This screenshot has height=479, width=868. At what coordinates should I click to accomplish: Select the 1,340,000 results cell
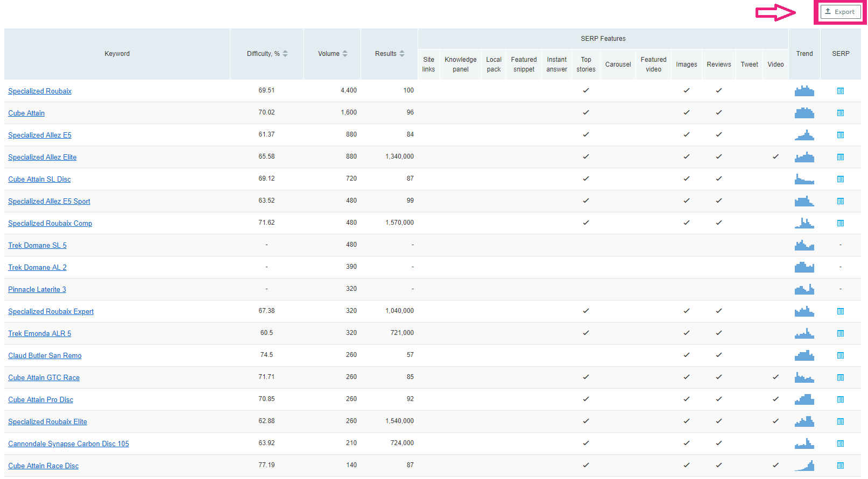pos(399,156)
